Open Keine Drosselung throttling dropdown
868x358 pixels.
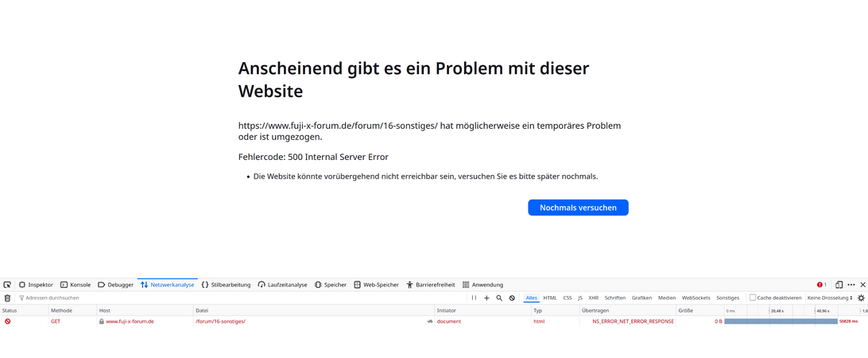829,298
